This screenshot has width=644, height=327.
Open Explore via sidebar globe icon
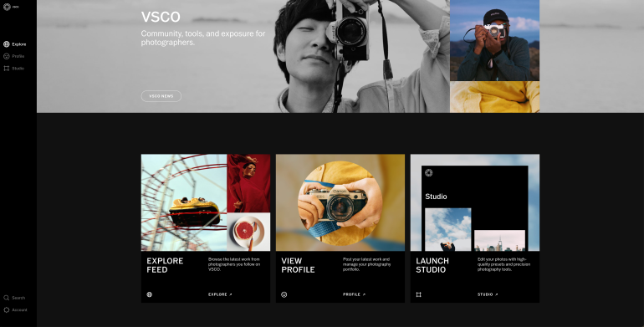[6, 44]
